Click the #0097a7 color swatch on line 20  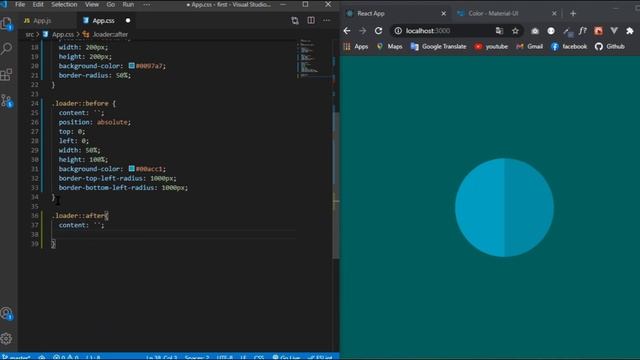[x=132, y=65]
